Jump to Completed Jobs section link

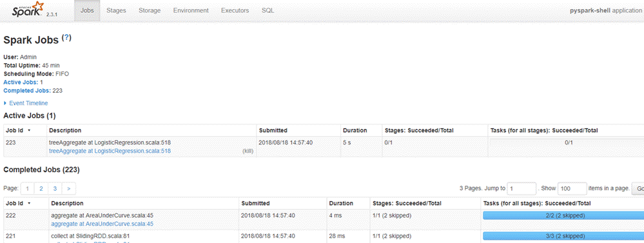pos(27,90)
